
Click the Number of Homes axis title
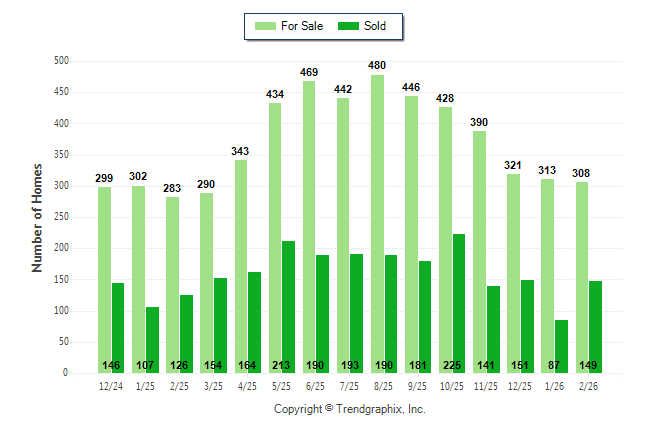[x=38, y=217]
